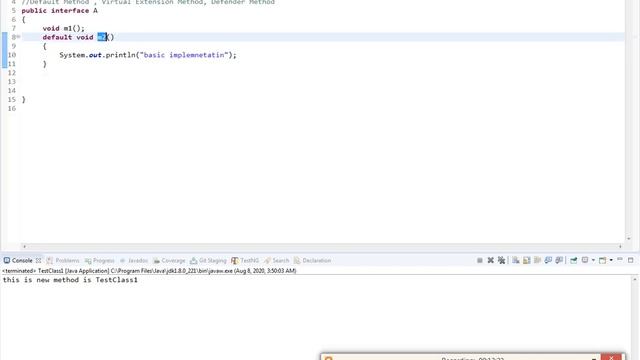
Task: Open the Display Selected Console dropdown arrow
Action: coord(593,260)
